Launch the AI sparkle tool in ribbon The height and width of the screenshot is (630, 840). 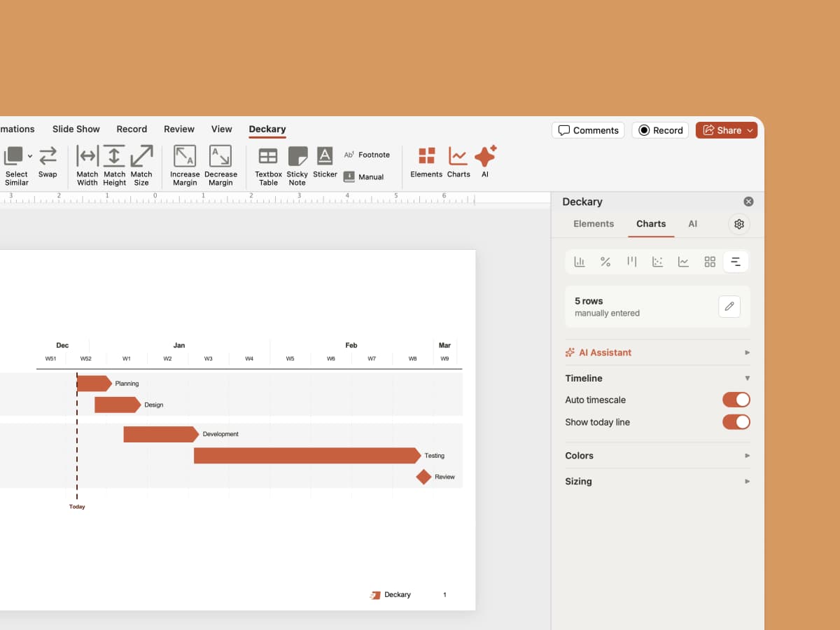[x=485, y=155]
